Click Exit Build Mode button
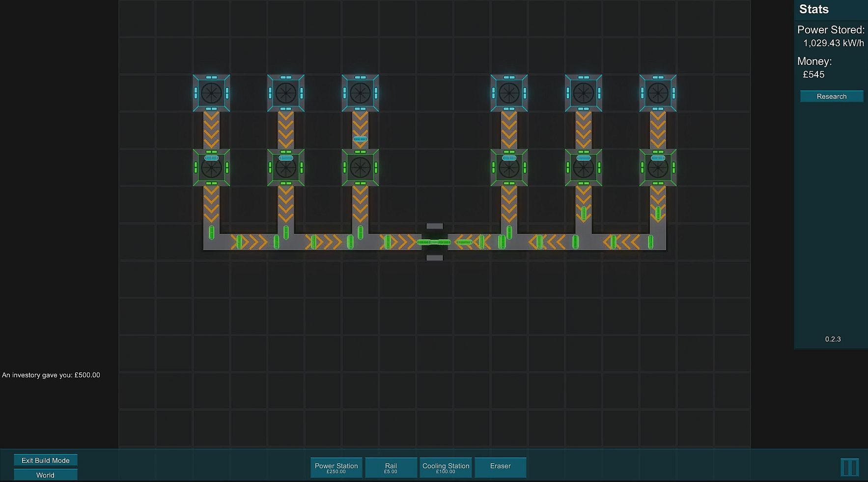The width and height of the screenshot is (868, 482). pyautogui.click(x=46, y=460)
